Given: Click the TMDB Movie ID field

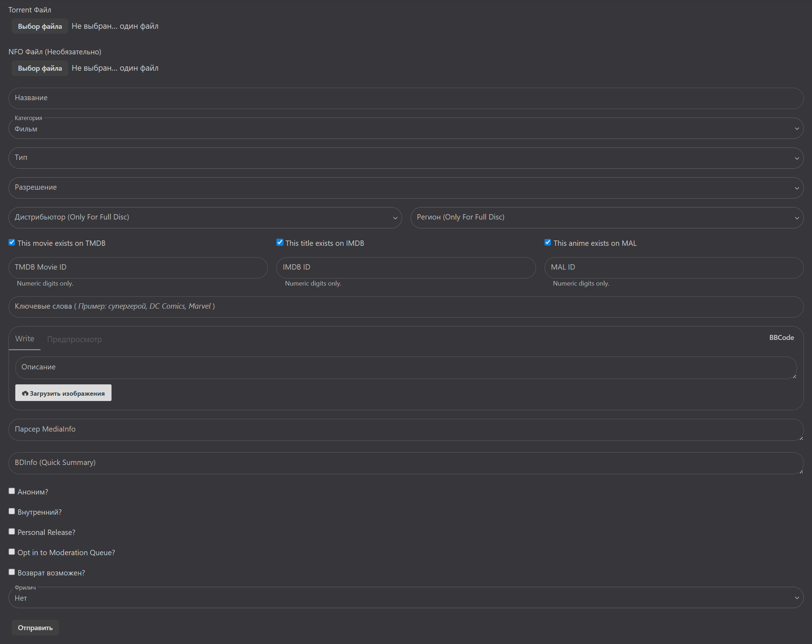Looking at the screenshot, I should click(138, 267).
